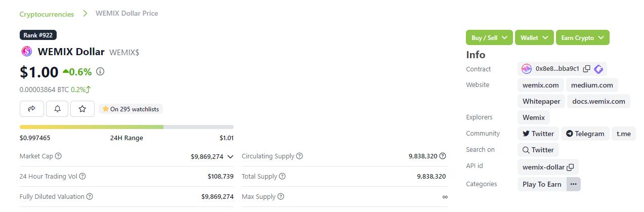This screenshot has width=644, height=212.
Task: Open the Buy / Sell dropdown
Action: point(489,37)
